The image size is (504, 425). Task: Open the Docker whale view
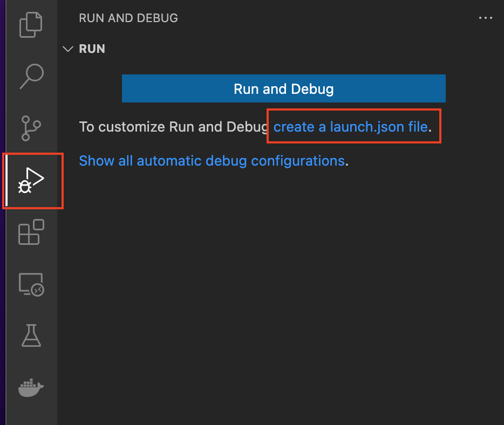coord(31,388)
